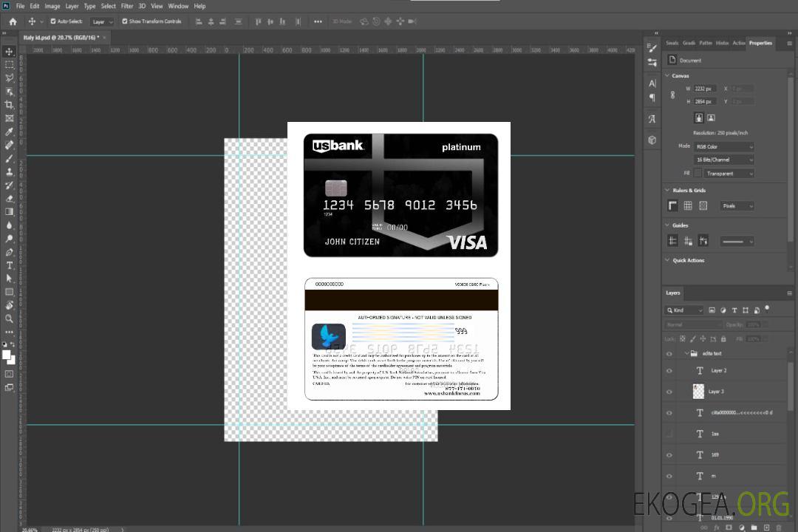Select the Pen tool
The width and height of the screenshot is (798, 532).
[9, 252]
